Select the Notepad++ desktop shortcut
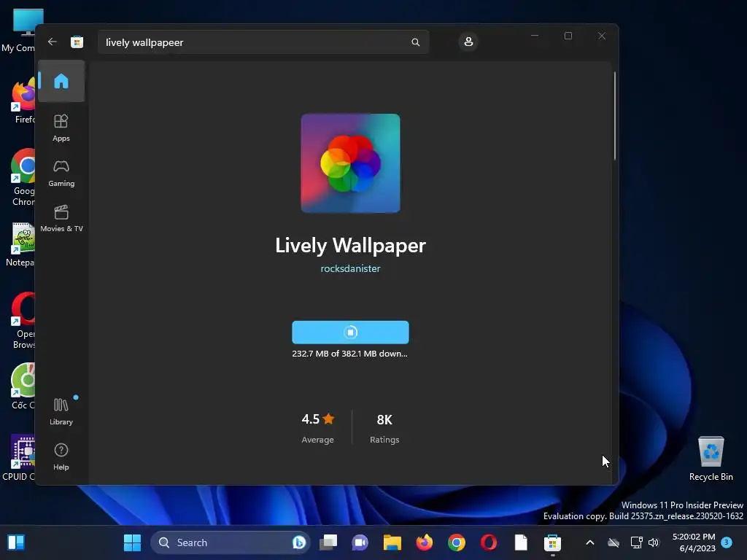The height and width of the screenshot is (560, 747). [19, 245]
